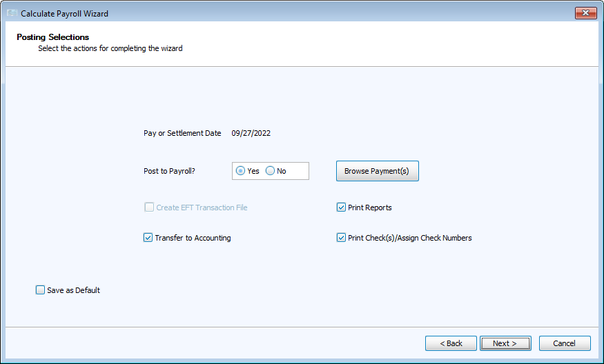
Task: Click the empty space inside the Yes/No option box
Action: click(x=298, y=171)
